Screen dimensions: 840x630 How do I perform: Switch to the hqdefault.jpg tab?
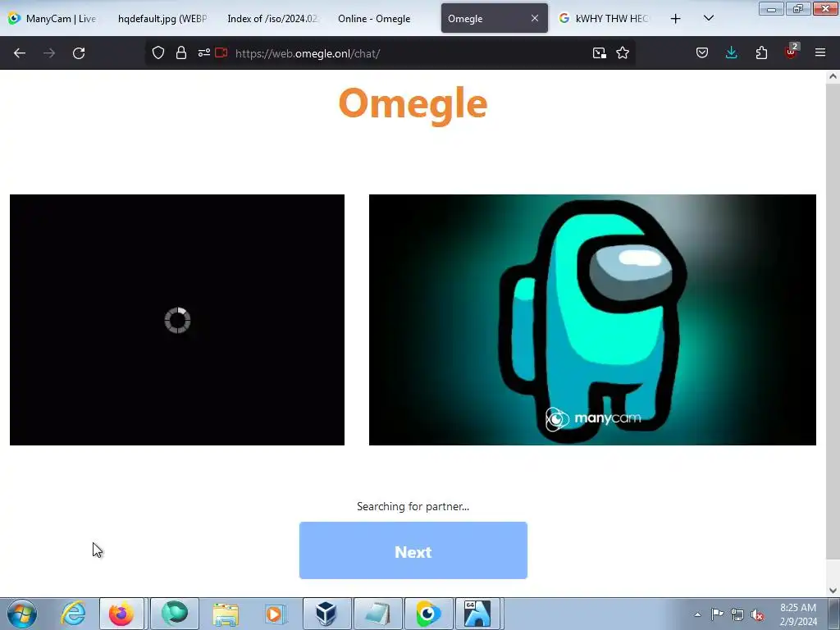(x=162, y=19)
